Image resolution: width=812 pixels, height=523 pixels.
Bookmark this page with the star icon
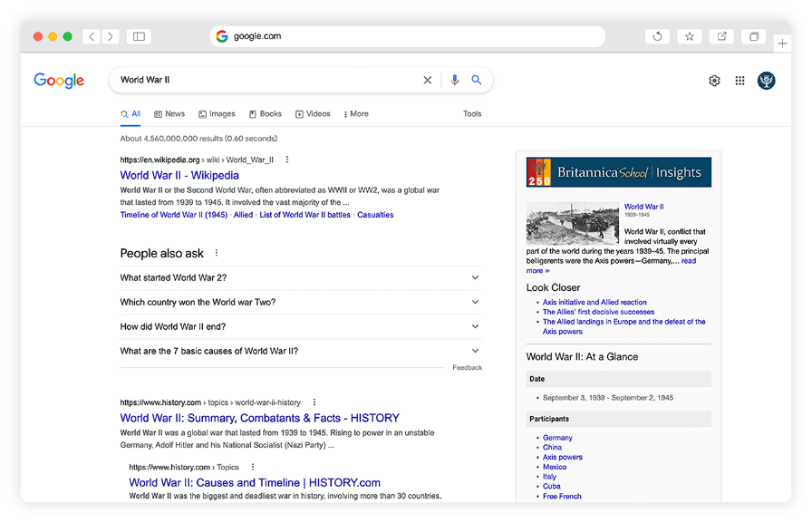[690, 36]
